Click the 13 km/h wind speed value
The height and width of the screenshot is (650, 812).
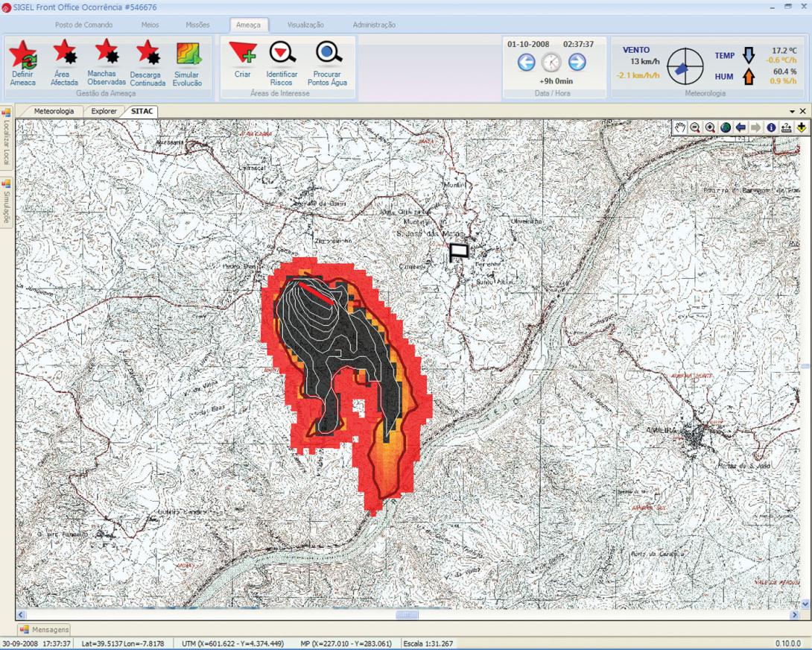coord(644,61)
